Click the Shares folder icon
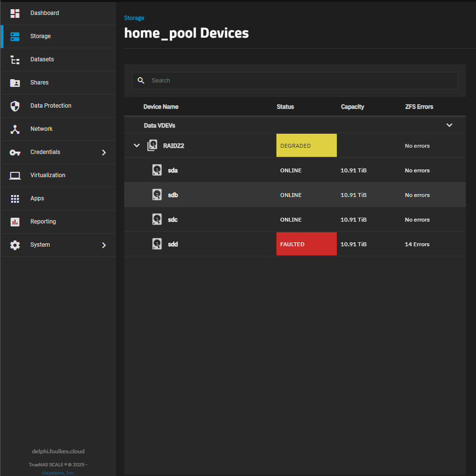The width and height of the screenshot is (476, 476). 15,83
